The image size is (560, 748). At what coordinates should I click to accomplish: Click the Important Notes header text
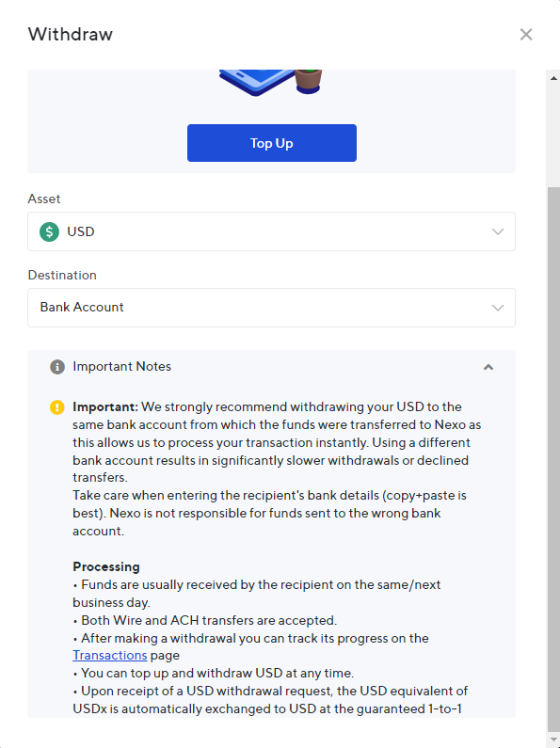(121, 366)
